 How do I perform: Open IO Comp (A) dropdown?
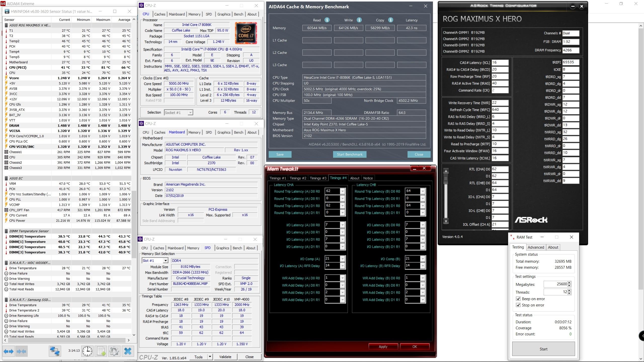pos(342,259)
